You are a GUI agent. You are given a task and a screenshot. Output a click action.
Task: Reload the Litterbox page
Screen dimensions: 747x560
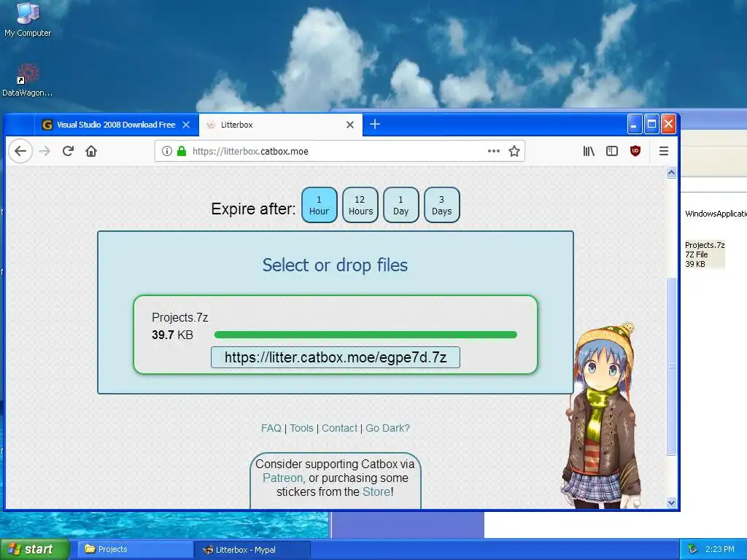tap(68, 151)
